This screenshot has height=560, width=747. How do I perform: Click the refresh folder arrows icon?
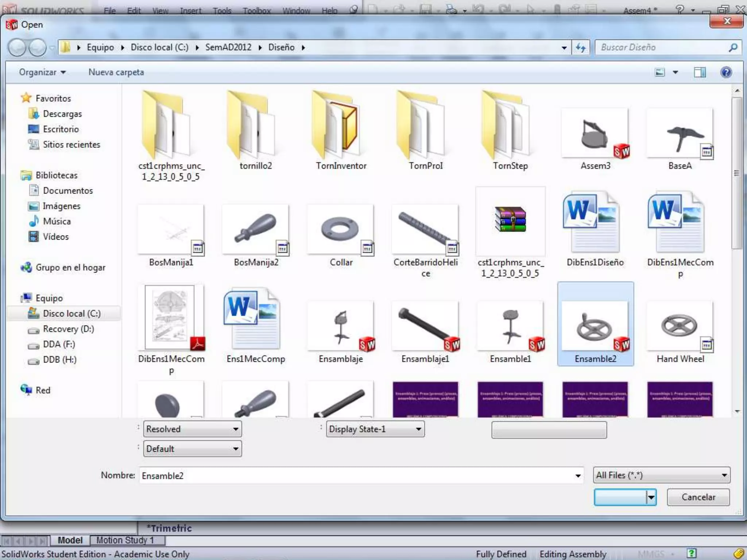[581, 47]
